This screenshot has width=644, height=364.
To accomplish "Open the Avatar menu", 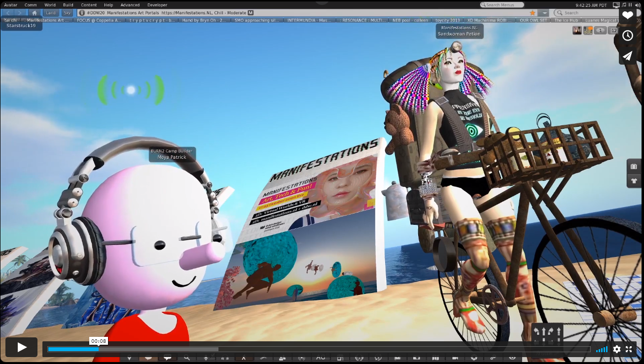I will pos(10,5).
